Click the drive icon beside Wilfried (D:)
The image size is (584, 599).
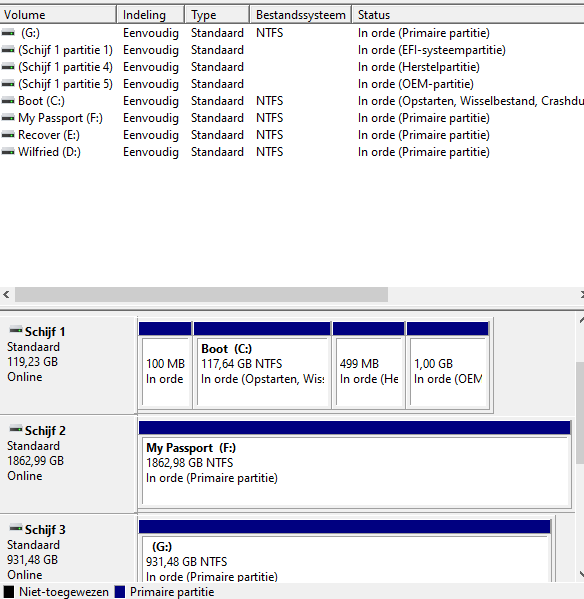tap(8, 152)
